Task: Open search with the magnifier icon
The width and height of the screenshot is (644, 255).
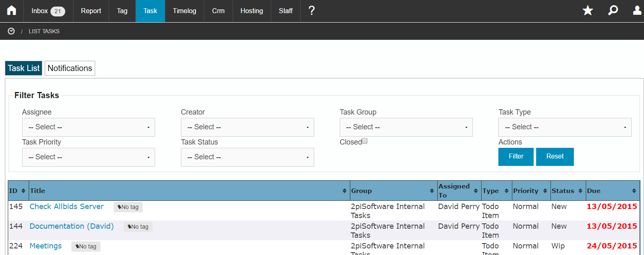Action: pos(613,11)
